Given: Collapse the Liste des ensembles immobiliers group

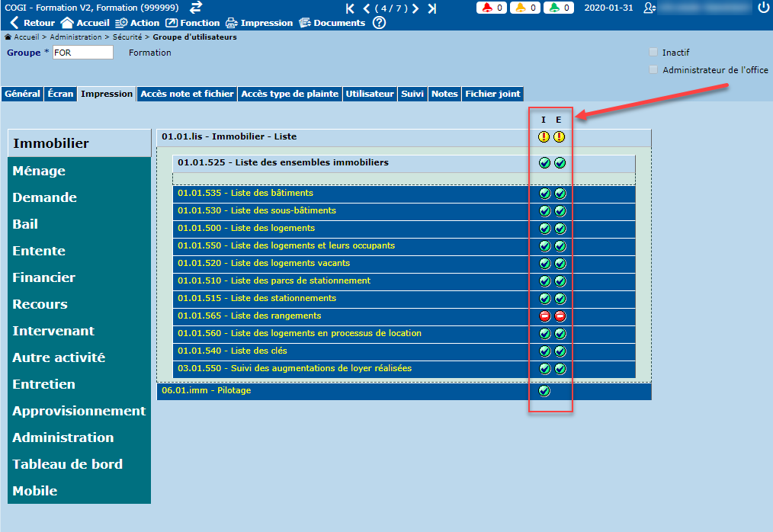Looking at the screenshot, I should click(283, 163).
